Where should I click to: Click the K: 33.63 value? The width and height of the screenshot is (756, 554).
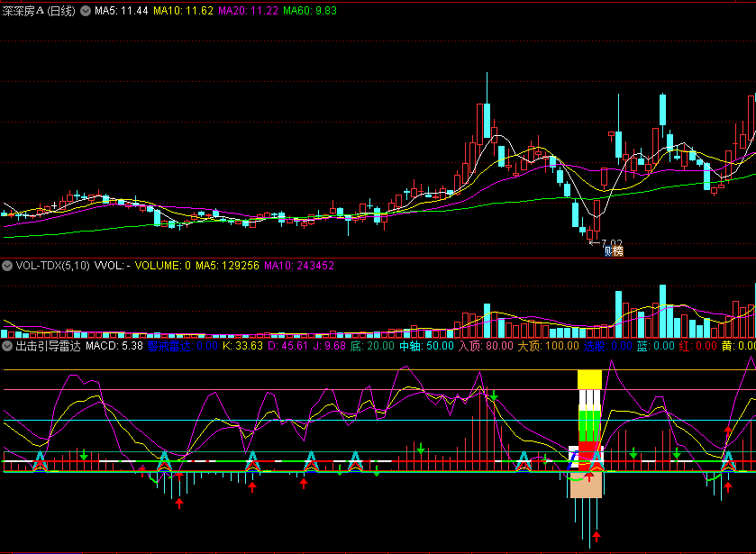click(242, 346)
